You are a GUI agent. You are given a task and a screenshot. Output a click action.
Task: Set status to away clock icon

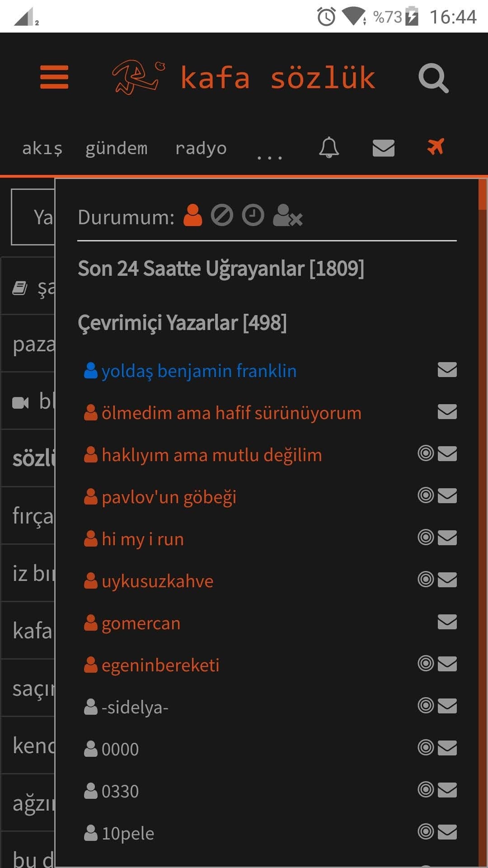(x=253, y=216)
